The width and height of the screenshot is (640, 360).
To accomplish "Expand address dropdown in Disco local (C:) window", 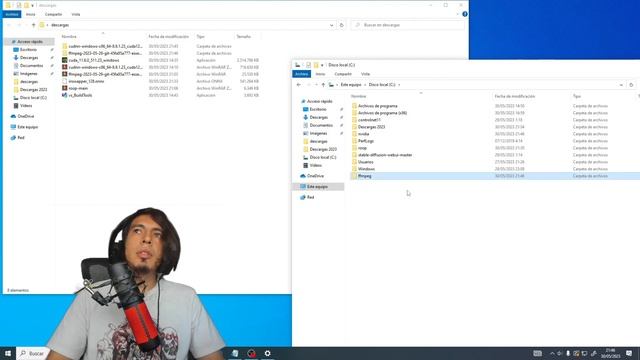I will pos(621,85).
